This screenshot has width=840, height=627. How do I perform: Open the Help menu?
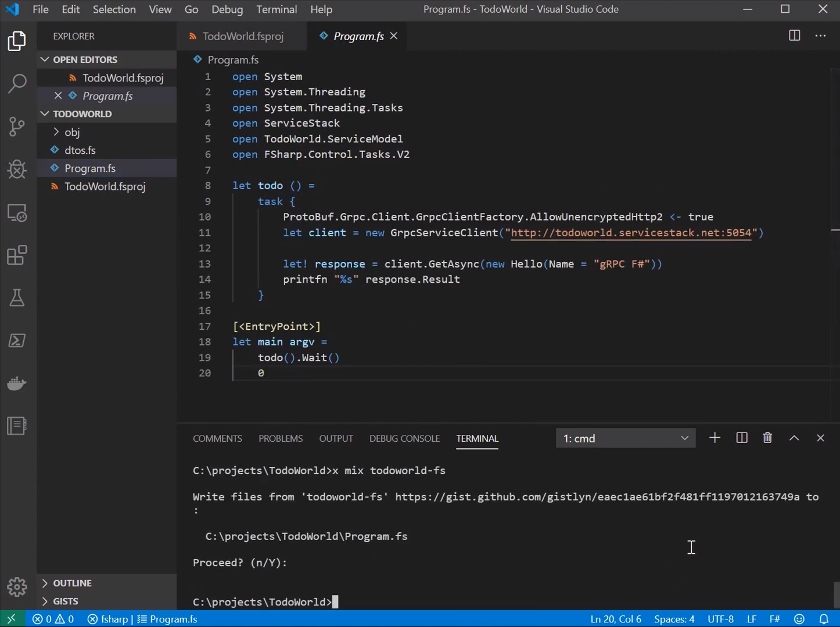321,9
